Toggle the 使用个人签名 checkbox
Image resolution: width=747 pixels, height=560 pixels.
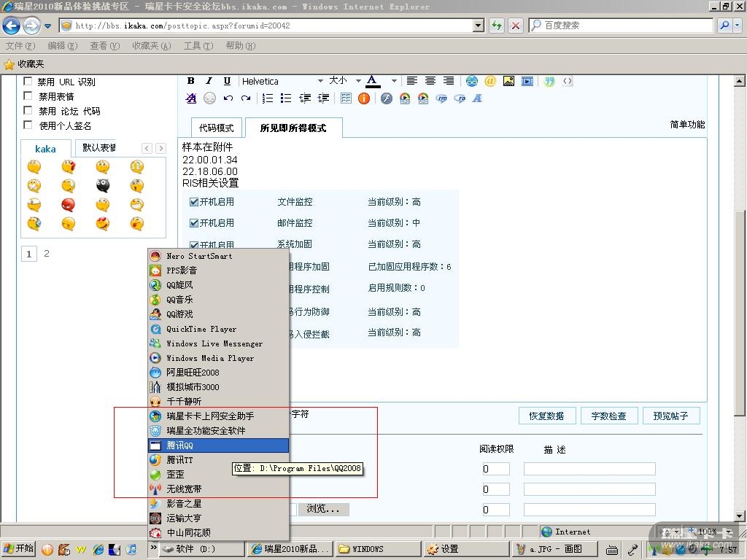pos(28,125)
